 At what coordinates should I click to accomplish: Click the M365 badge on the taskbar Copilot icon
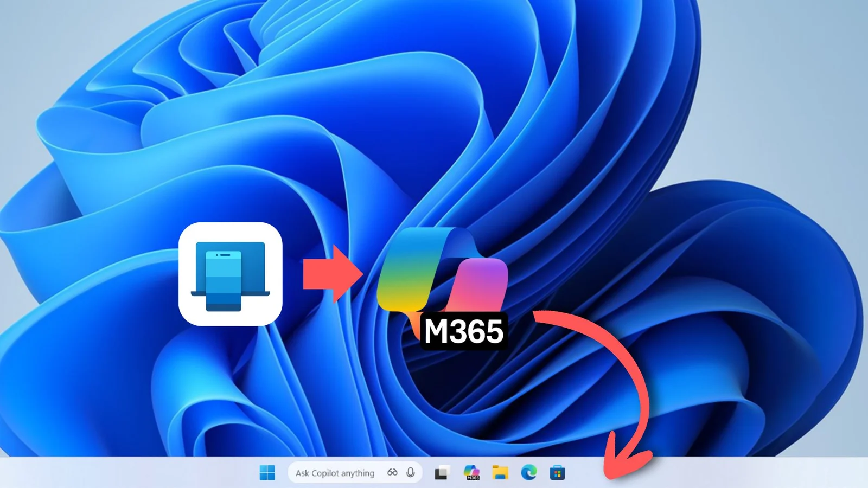click(473, 477)
